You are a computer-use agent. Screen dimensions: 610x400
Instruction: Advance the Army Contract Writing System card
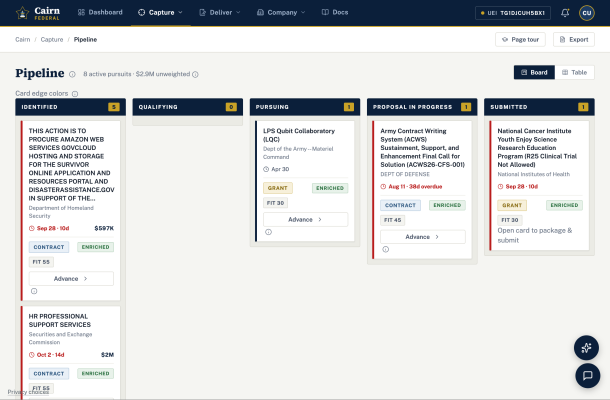[x=422, y=237]
